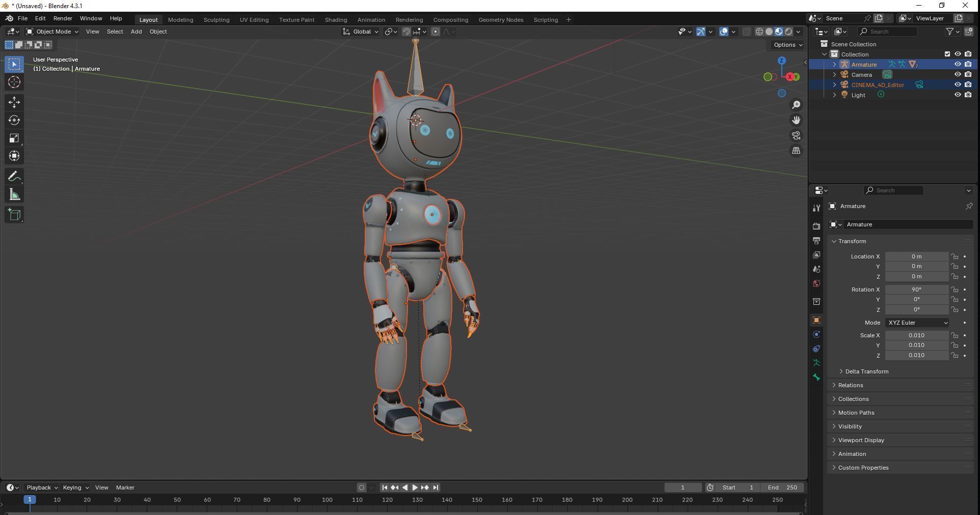Uncheck Collection exclude checkbox

point(947,54)
